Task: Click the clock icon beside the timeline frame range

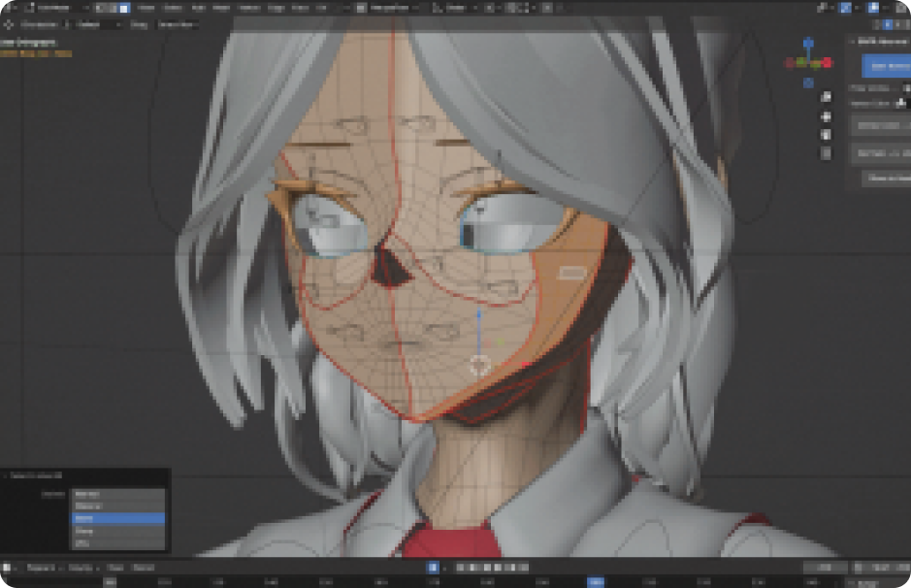Action: tap(859, 567)
